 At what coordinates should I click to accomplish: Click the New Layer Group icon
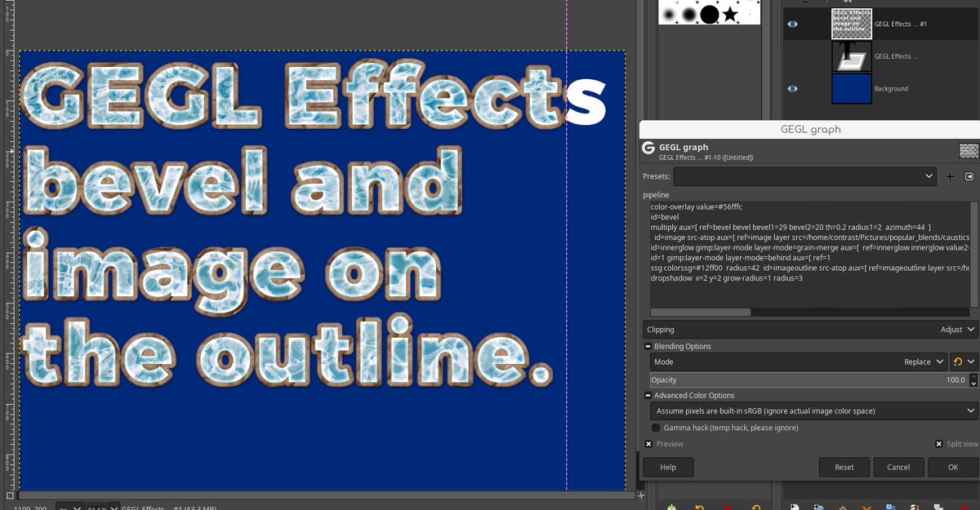[819, 506]
